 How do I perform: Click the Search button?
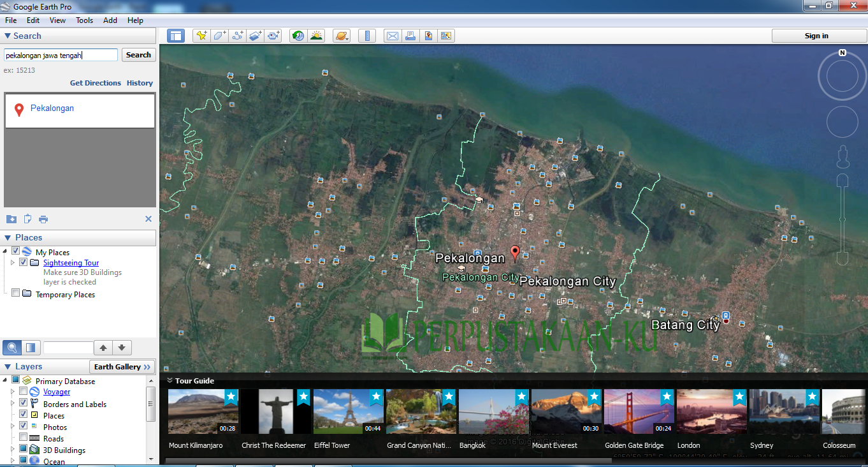click(x=138, y=55)
